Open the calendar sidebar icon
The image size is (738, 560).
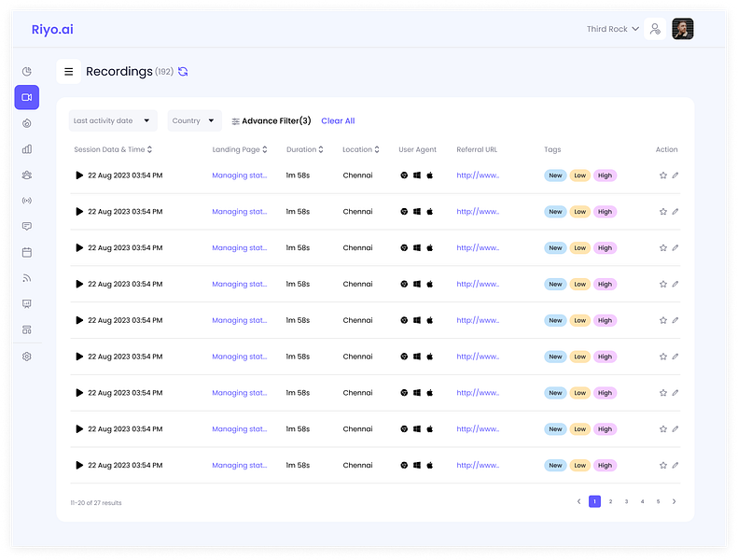27,252
